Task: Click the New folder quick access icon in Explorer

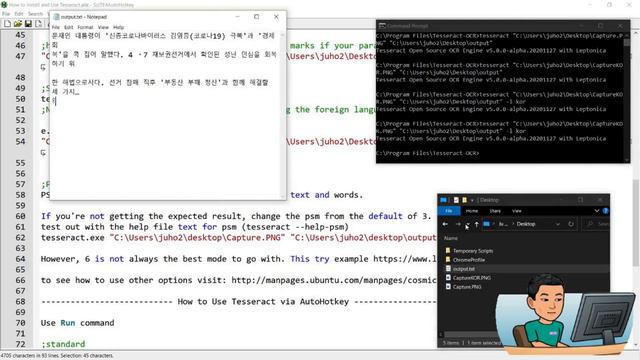Action: (464, 200)
